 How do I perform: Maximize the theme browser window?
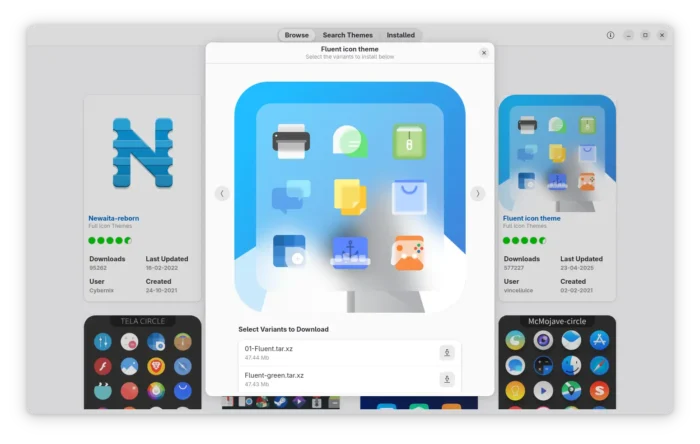click(x=645, y=35)
